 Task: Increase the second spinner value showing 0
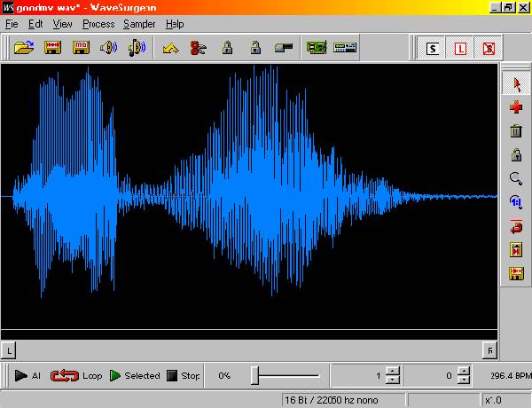[464, 371]
